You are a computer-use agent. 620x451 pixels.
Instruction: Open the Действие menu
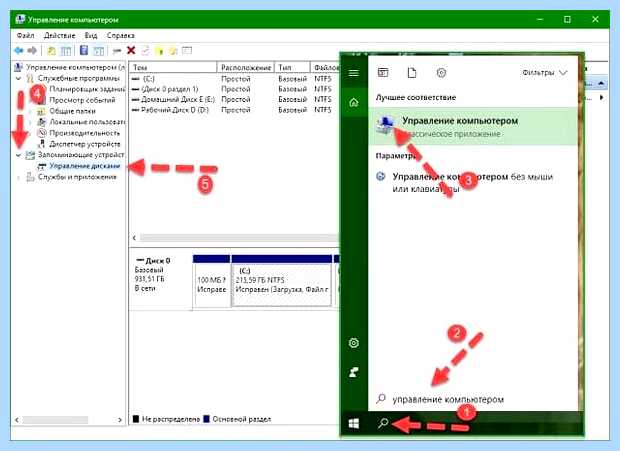point(59,35)
